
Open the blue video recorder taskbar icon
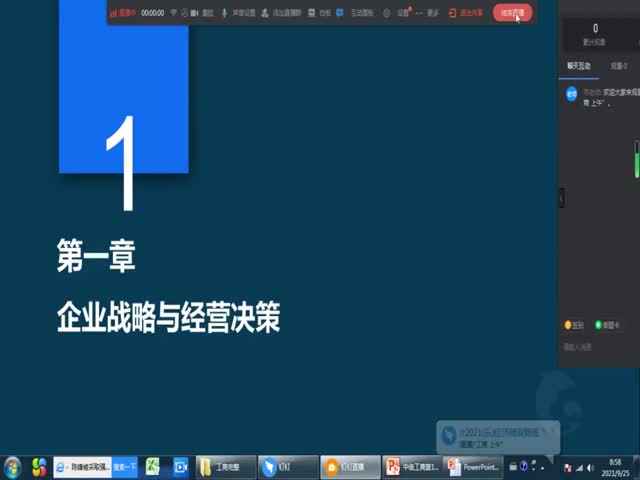[x=180, y=467]
